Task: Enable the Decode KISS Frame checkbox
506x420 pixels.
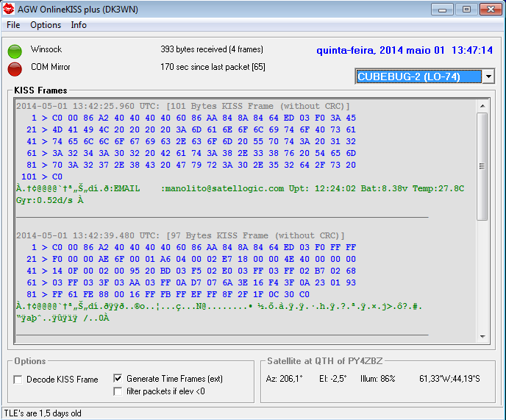Action: 18,380
